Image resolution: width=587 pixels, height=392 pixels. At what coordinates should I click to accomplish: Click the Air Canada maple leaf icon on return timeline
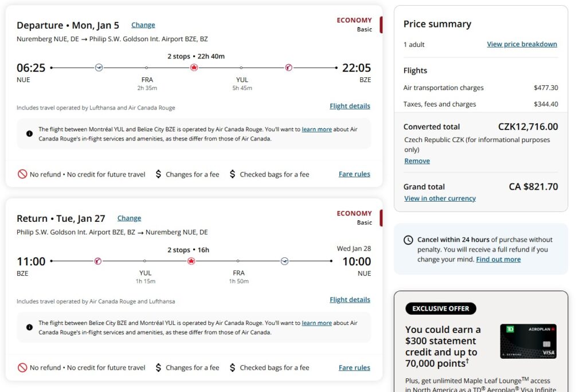click(x=191, y=261)
